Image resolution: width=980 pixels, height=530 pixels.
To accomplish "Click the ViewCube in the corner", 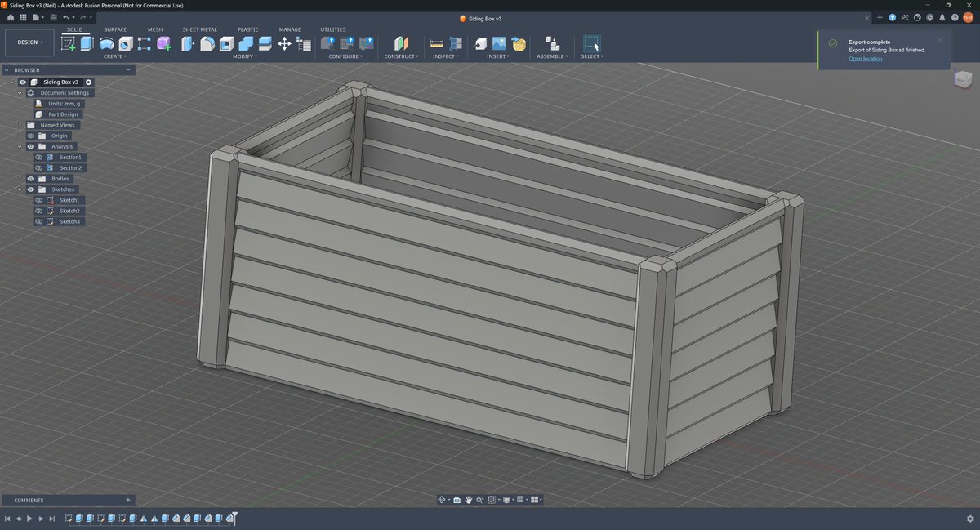I will pyautogui.click(x=964, y=79).
